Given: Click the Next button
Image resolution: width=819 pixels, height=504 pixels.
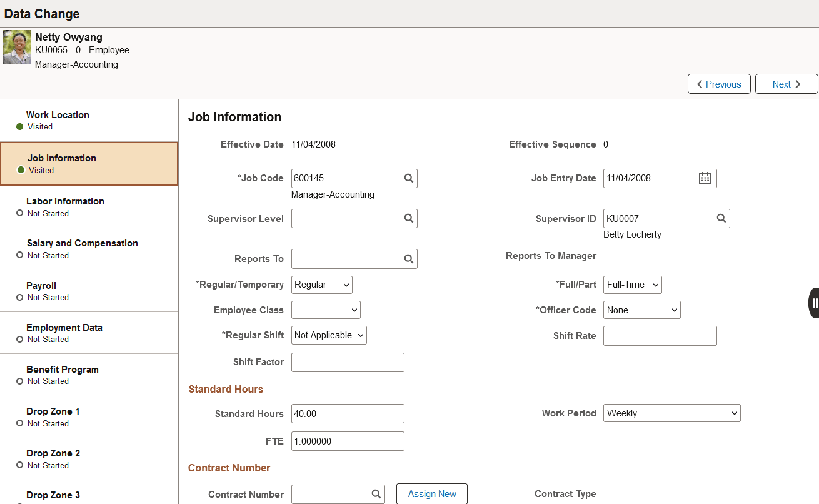Looking at the screenshot, I should pos(786,84).
